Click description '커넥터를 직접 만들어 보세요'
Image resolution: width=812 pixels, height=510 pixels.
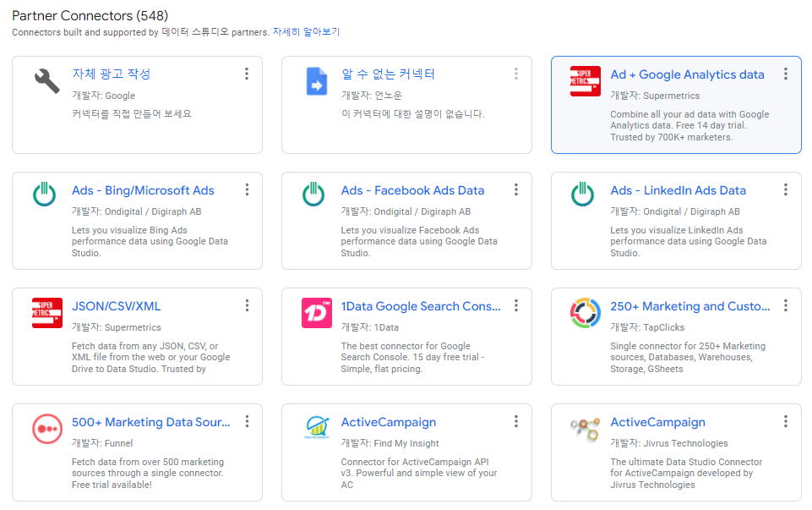[x=132, y=114]
